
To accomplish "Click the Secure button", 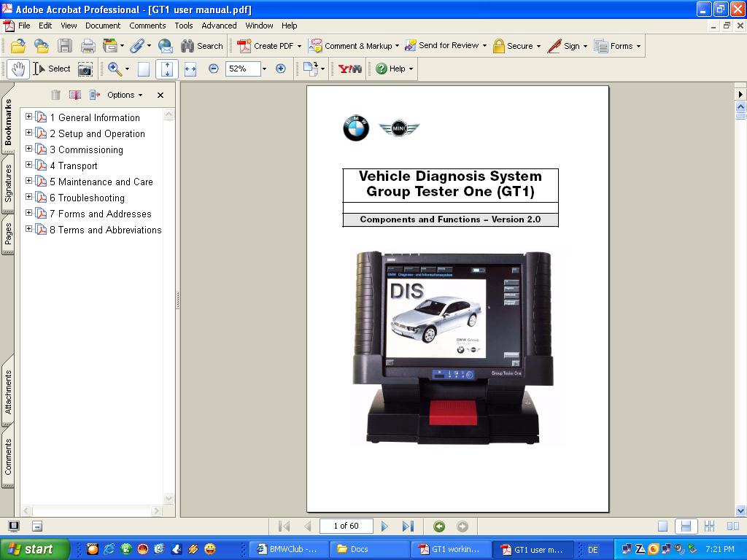I will pos(517,46).
